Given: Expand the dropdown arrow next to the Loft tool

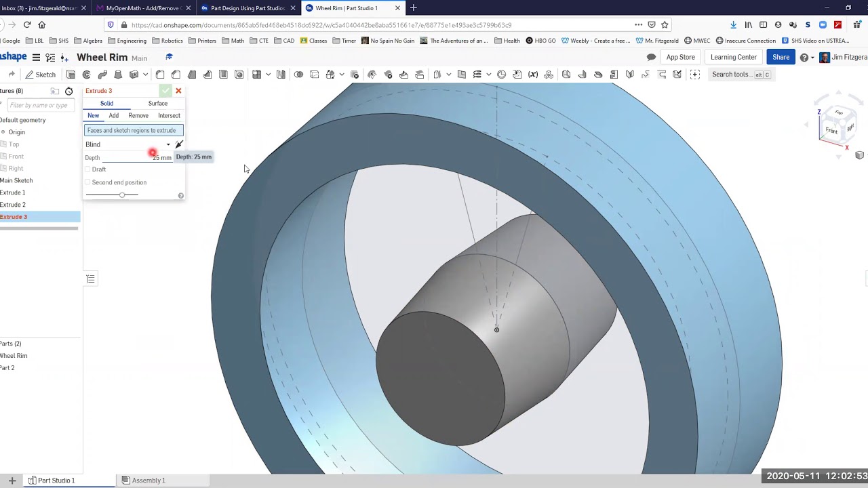Looking at the screenshot, I should click(x=146, y=75).
